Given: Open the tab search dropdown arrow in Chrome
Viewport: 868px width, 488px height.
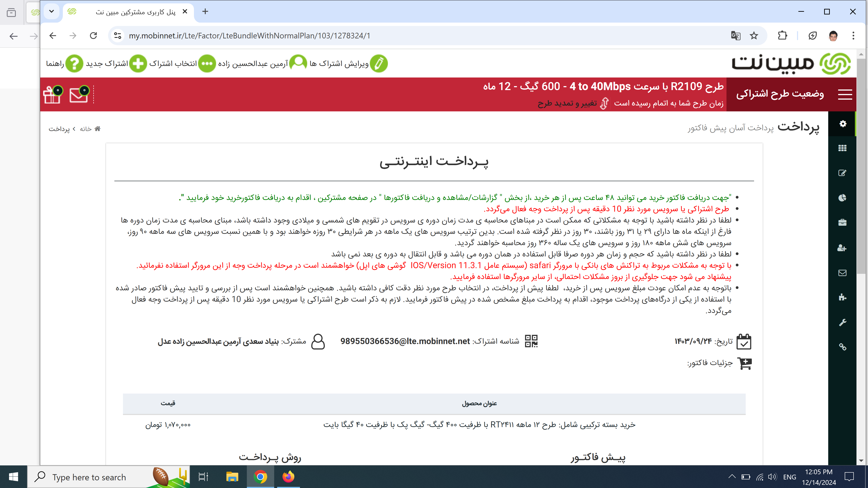Looking at the screenshot, I should (52, 12).
